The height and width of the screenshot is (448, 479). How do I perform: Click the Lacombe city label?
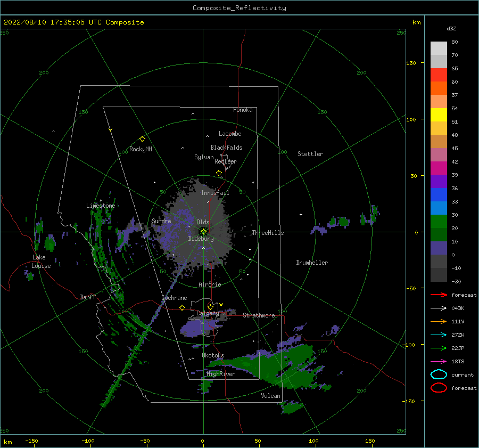[230, 134]
